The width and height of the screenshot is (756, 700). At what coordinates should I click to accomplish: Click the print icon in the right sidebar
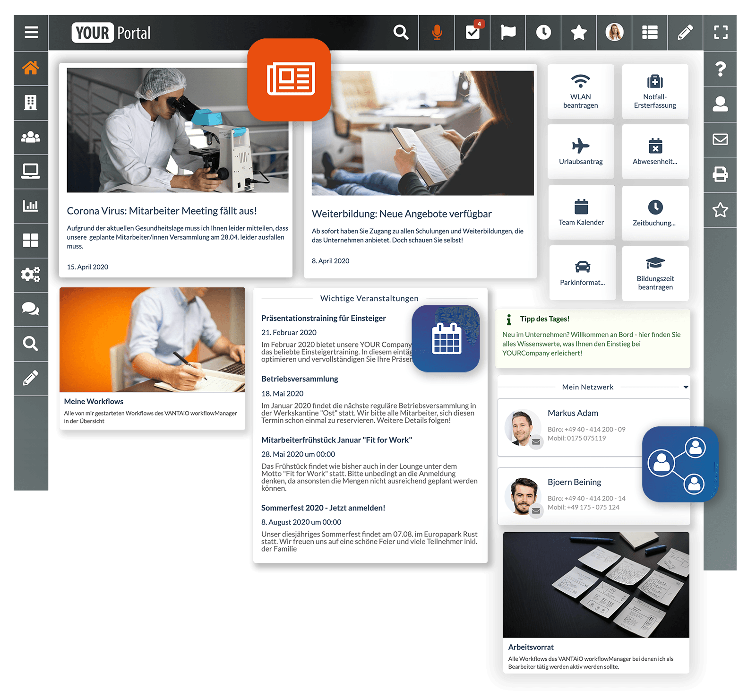click(x=720, y=174)
